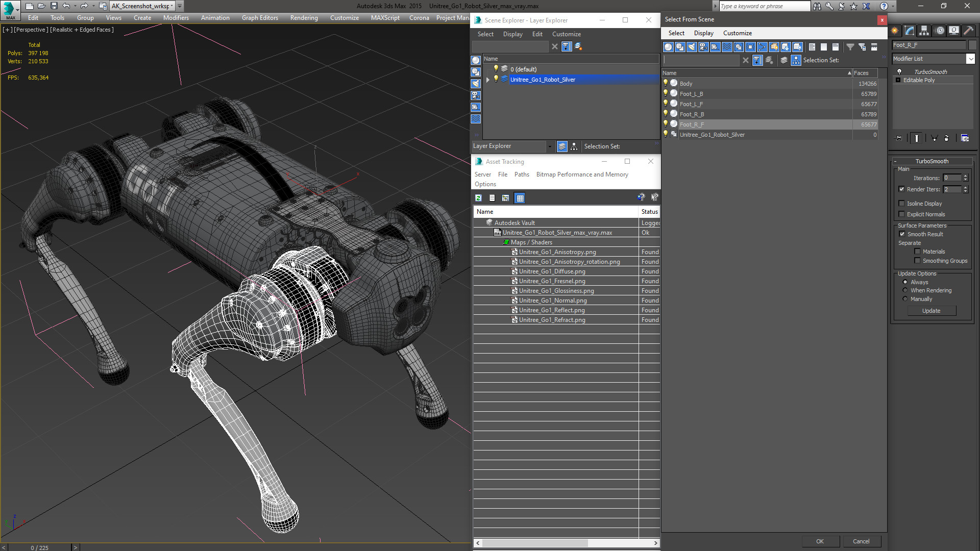The height and width of the screenshot is (551, 980).
Task: Open the Layer Explorer type dropdown
Action: click(x=550, y=146)
